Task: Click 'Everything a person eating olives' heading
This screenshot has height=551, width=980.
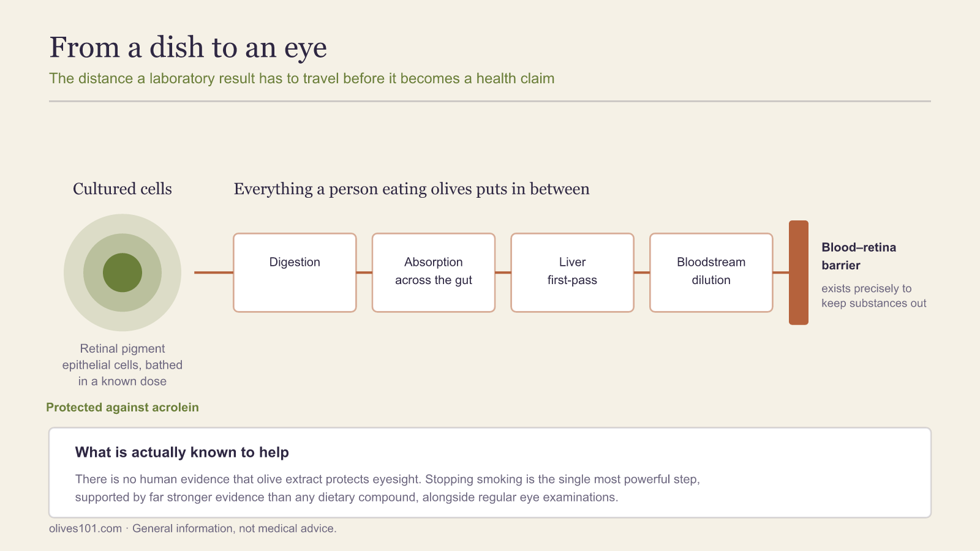Action: 412,189
